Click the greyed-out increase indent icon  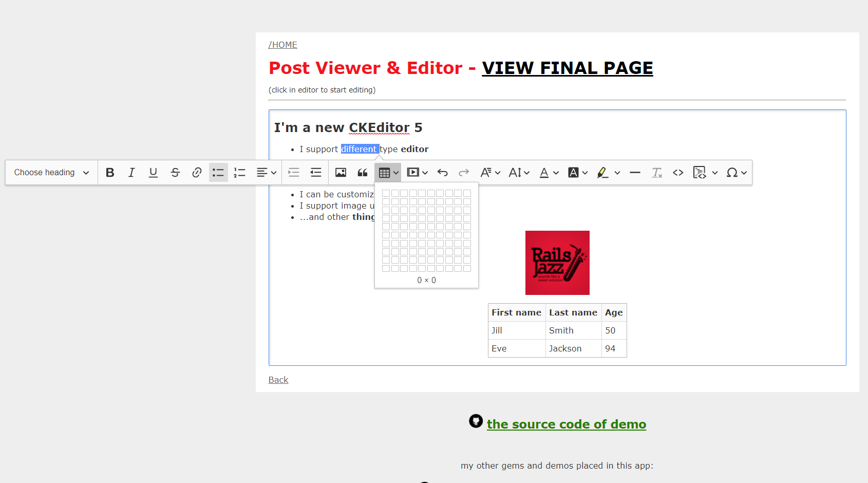[294, 173]
